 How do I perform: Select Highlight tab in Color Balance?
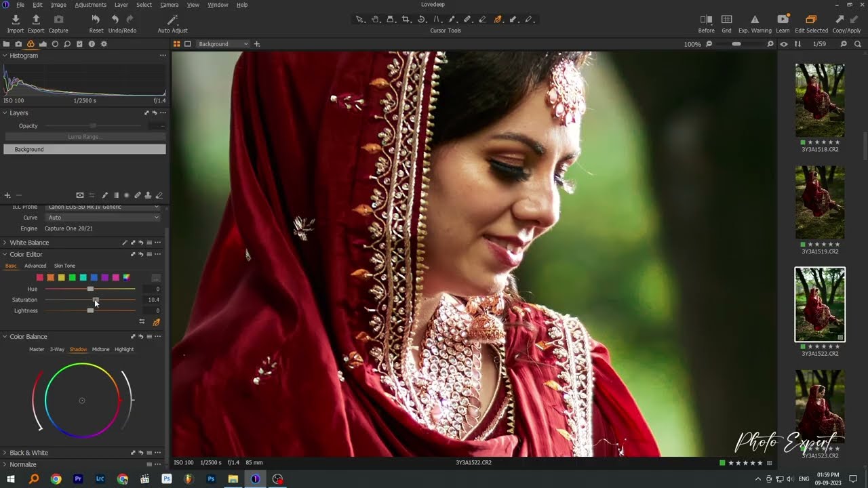pos(124,350)
